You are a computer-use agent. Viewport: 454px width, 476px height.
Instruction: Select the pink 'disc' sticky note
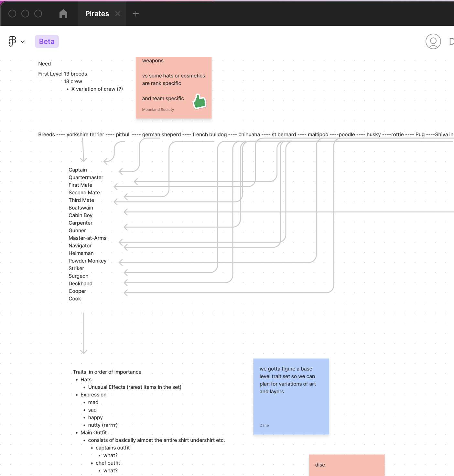click(347, 465)
